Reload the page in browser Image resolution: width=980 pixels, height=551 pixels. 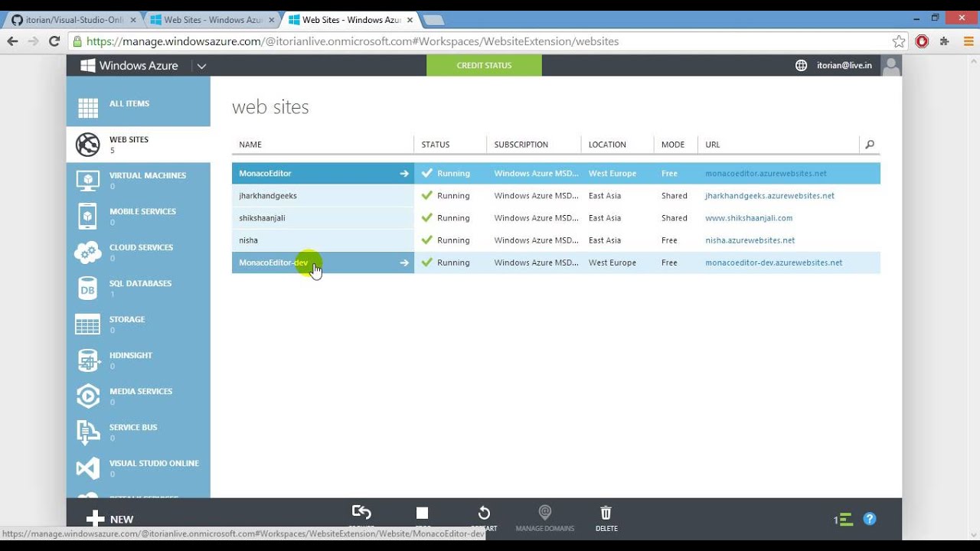[x=54, y=41]
